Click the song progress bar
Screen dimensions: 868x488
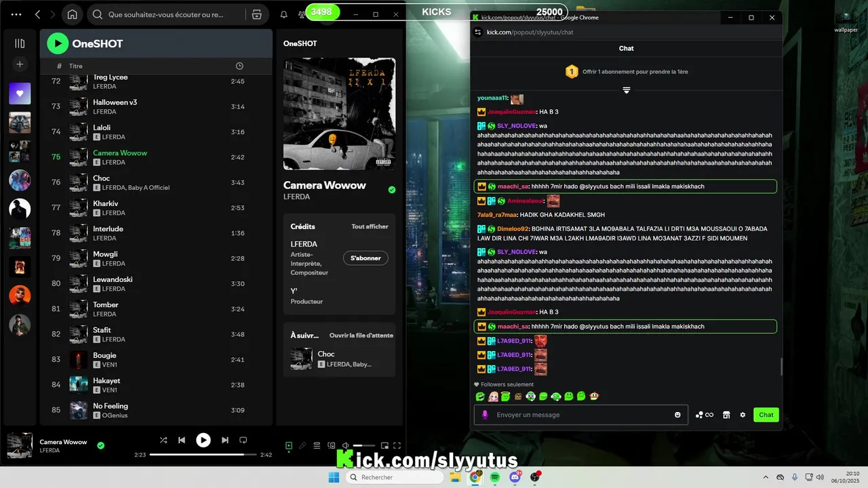point(203,455)
